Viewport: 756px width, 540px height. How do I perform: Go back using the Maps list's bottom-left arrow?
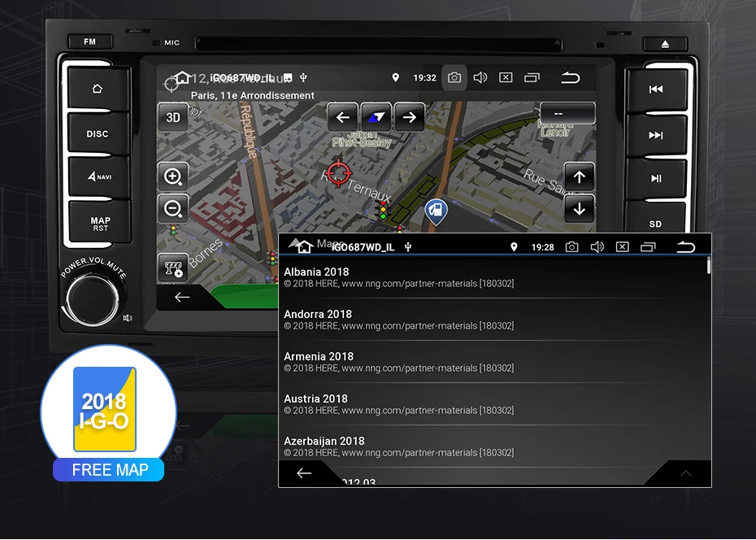[304, 473]
